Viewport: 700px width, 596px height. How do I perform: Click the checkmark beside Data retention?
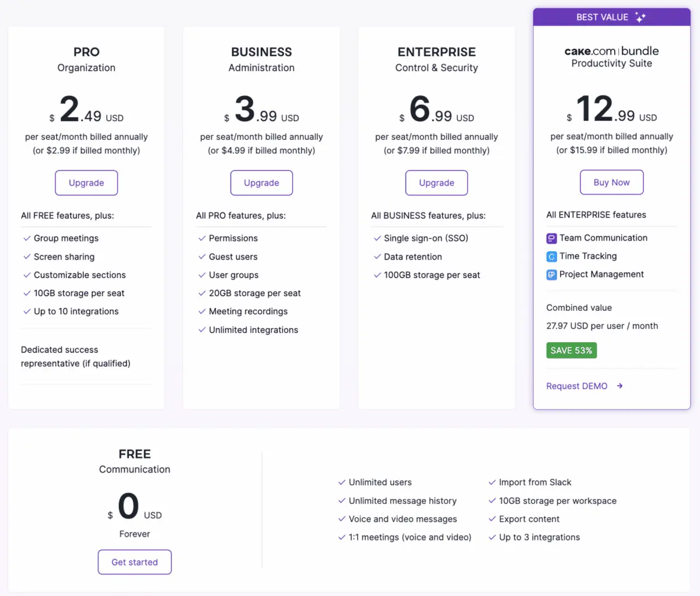376,257
